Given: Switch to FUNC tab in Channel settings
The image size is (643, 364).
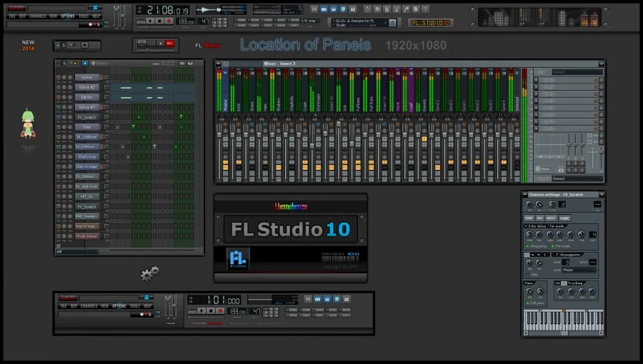Looking at the screenshot, I should [x=564, y=218].
